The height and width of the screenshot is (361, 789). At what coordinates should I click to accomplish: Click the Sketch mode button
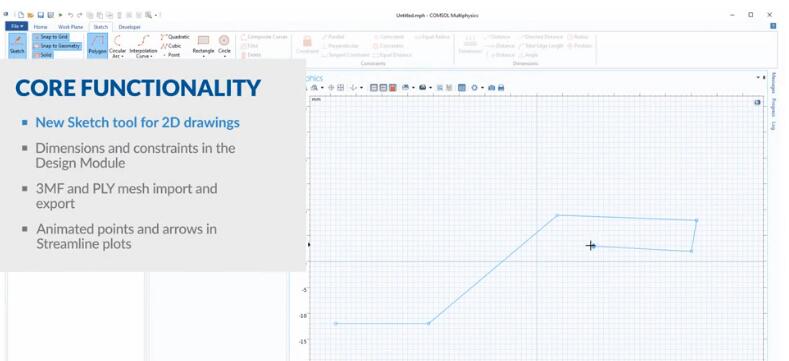(17, 45)
